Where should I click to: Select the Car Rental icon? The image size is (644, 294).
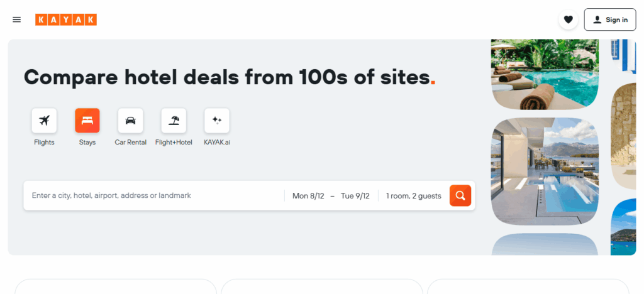[130, 121]
